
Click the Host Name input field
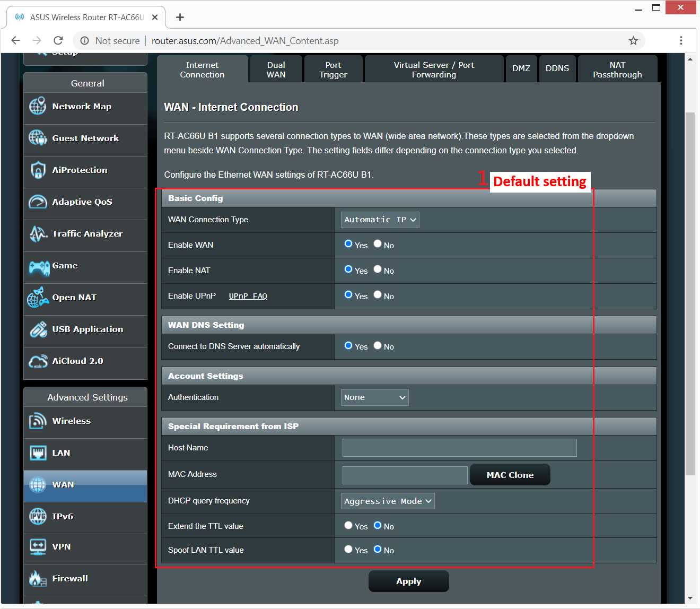(460, 448)
